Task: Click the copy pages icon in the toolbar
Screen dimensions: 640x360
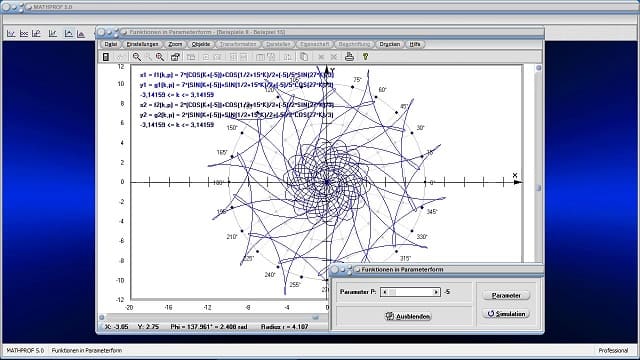Action: pos(304,57)
